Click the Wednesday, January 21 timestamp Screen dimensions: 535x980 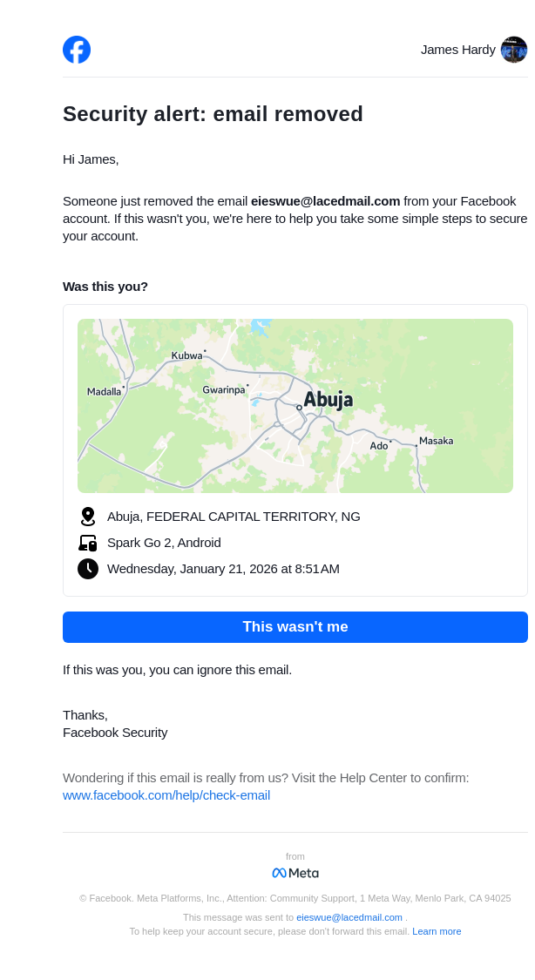pyautogui.click(x=223, y=569)
